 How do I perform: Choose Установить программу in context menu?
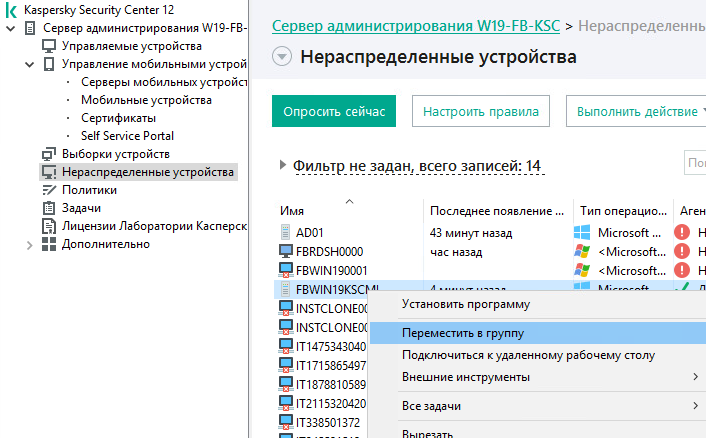pos(465,304)
